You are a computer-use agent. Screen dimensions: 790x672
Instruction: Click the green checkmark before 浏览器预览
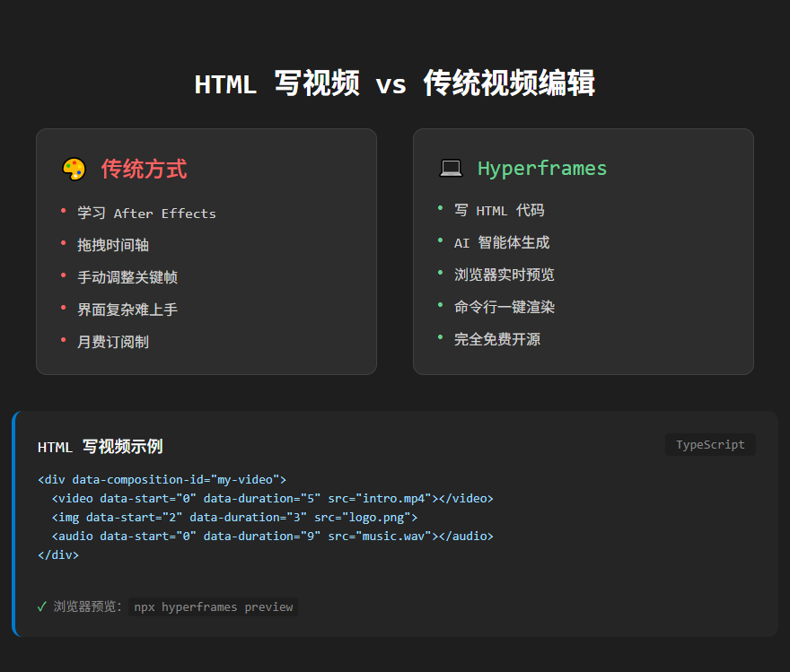pyautogui.click(x=41, y=607)
